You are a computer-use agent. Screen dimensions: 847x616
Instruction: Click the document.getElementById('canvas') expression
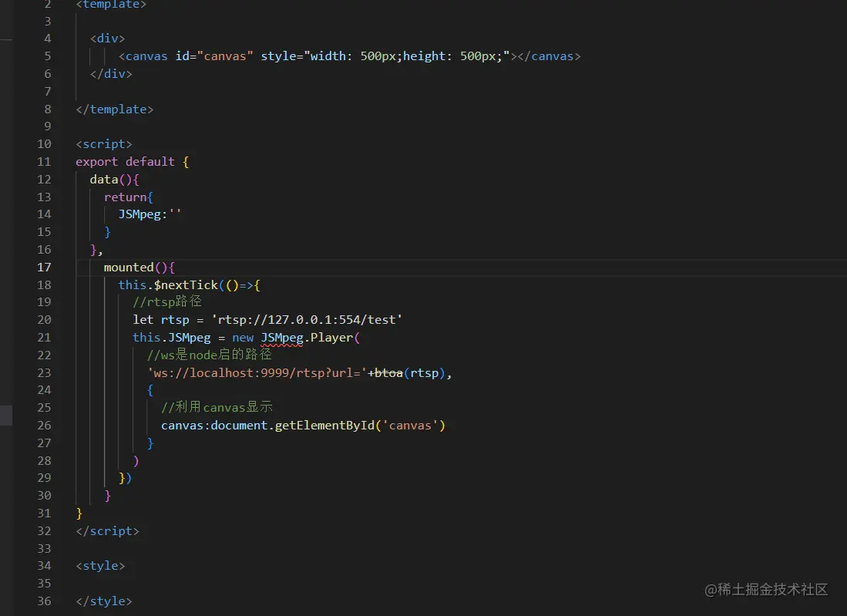328,426
